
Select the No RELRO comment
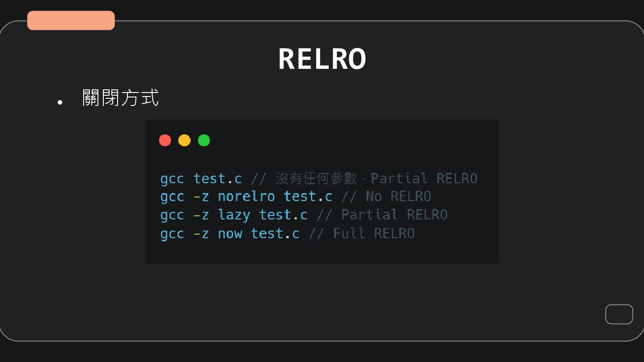(x=398, y=197)
